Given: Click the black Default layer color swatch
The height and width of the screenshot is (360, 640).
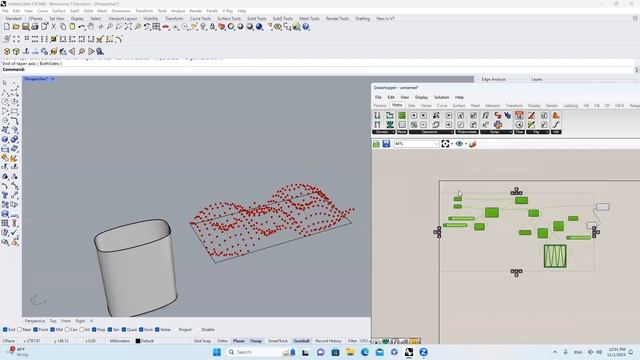Looking at the screenshot, I should (138, 341).
